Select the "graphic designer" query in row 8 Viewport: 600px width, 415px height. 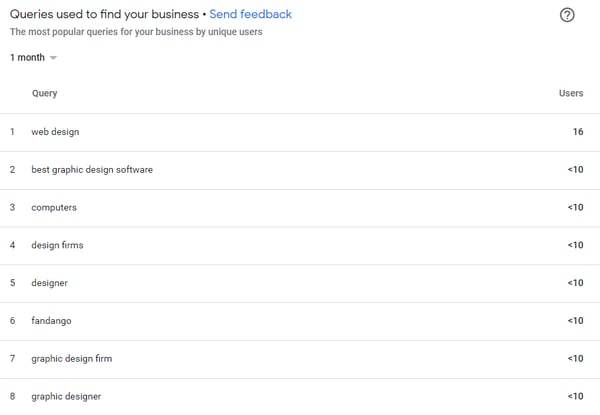(66, 396)
